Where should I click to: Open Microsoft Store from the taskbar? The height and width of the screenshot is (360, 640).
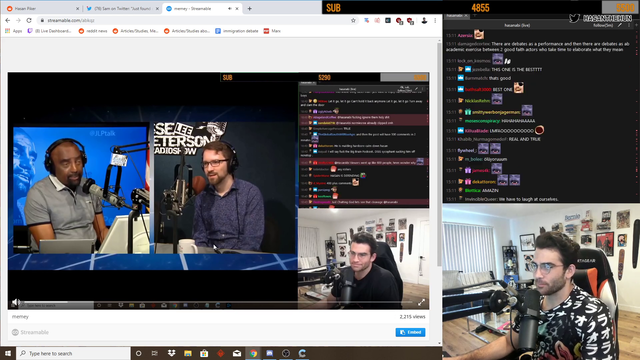pos(204,353)
